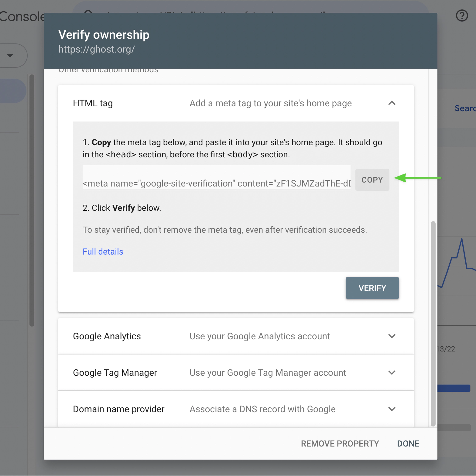Click the help question mark icon
Viewport: 476px width, 476px height.
462,15
